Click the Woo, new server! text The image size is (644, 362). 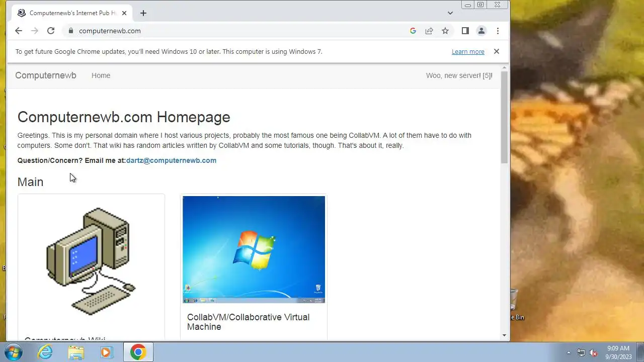(459, 75)
